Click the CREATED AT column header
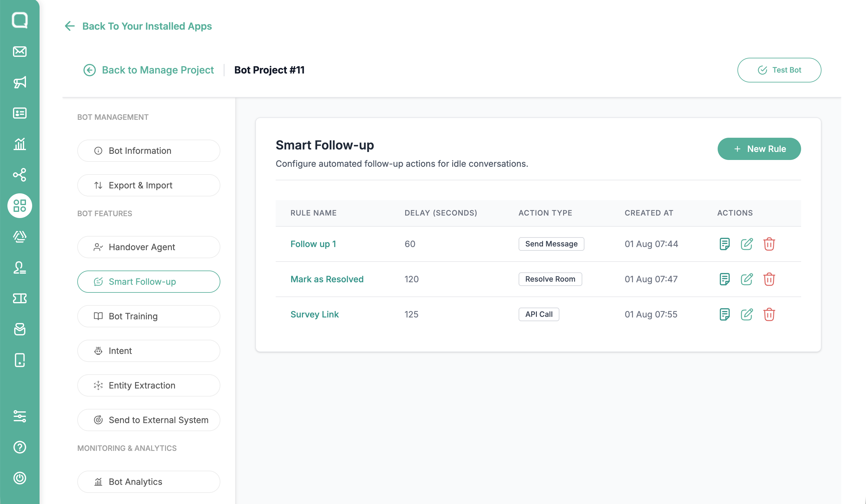This screenshot has height=504, width=866. [649, 213]
